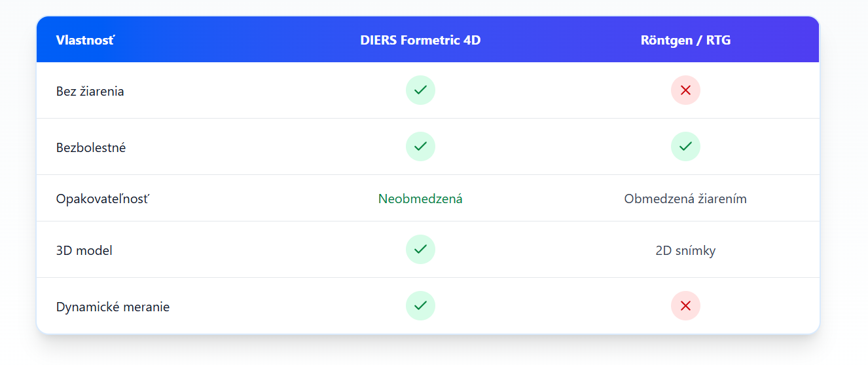868x365 pixels.
Task: Click the green Neobmedzená text
Action: point(420,199)
